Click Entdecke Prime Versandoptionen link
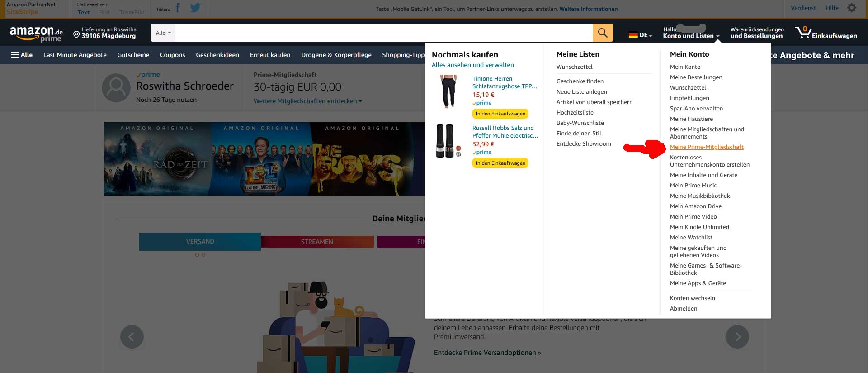868x373 pixels. 485,353
